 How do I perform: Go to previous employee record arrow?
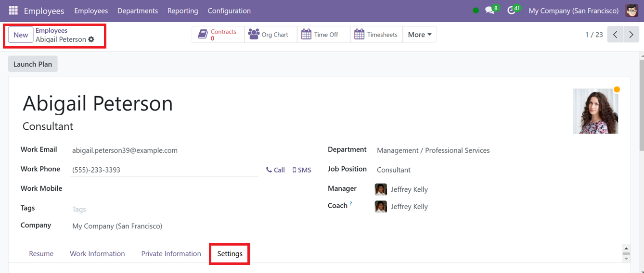(x=615, y=35)
